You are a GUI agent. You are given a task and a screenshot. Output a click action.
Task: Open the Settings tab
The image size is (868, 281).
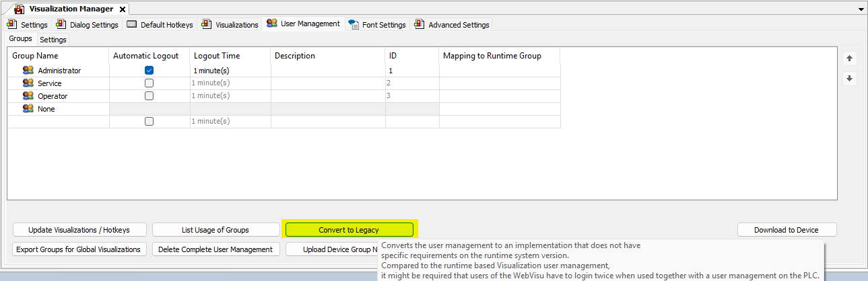click(x=28, y=25)
